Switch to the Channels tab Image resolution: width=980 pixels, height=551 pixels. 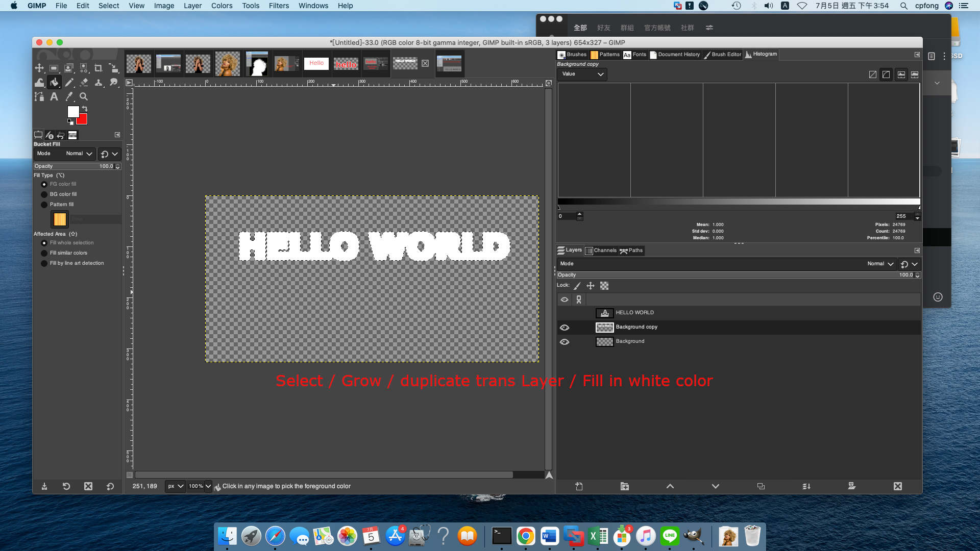pyautogui.click(x=601, y=251)
